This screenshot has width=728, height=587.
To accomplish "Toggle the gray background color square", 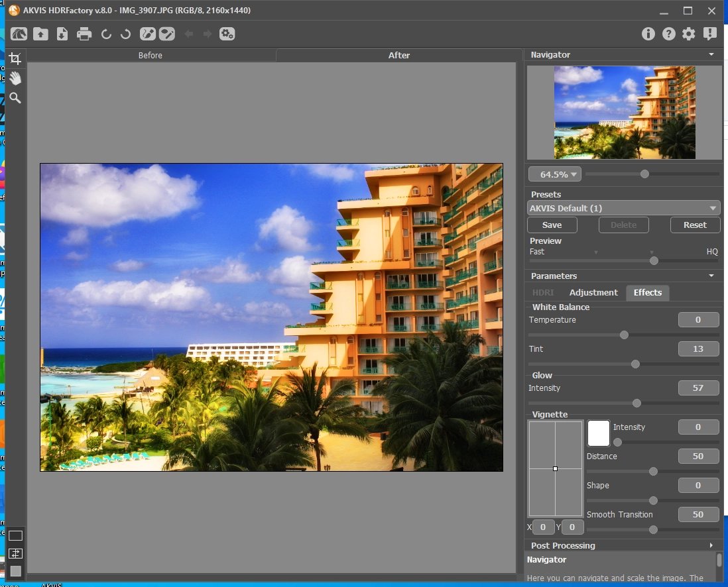I will pos(15,570).
